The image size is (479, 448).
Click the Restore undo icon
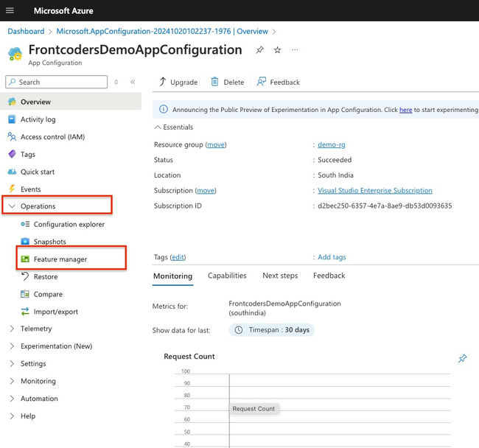click(25, 276)
